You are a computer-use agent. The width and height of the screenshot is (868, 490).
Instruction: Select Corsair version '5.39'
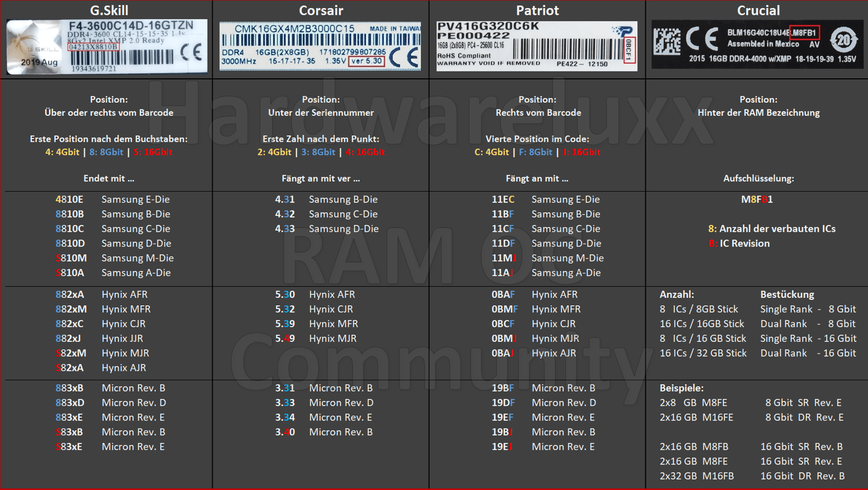[285, 324]
